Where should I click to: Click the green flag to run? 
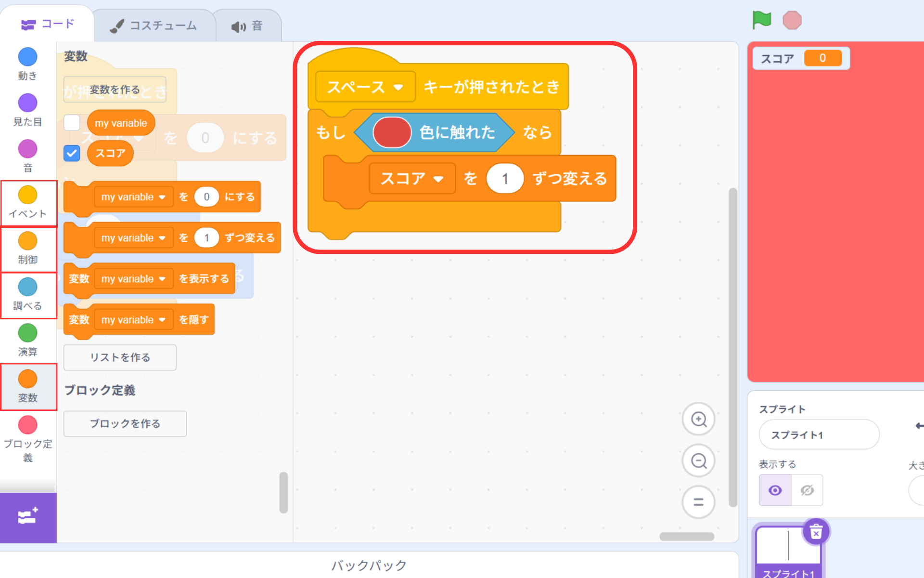(761, 20)
